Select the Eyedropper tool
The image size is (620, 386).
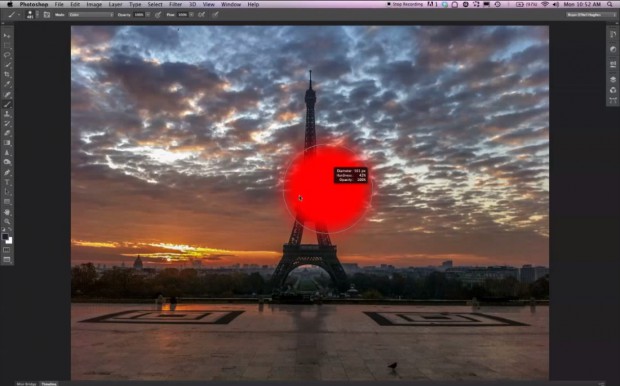click(x=7, y=84)
